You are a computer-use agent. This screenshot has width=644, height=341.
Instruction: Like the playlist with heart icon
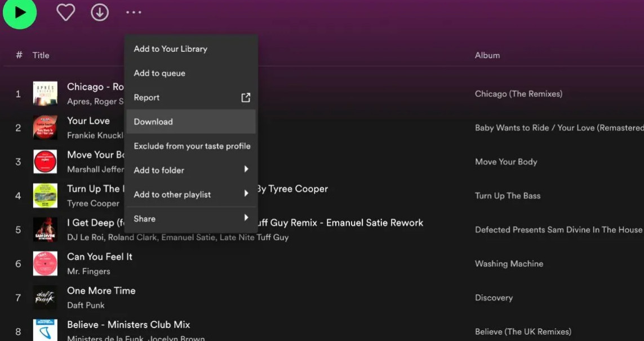66,12
